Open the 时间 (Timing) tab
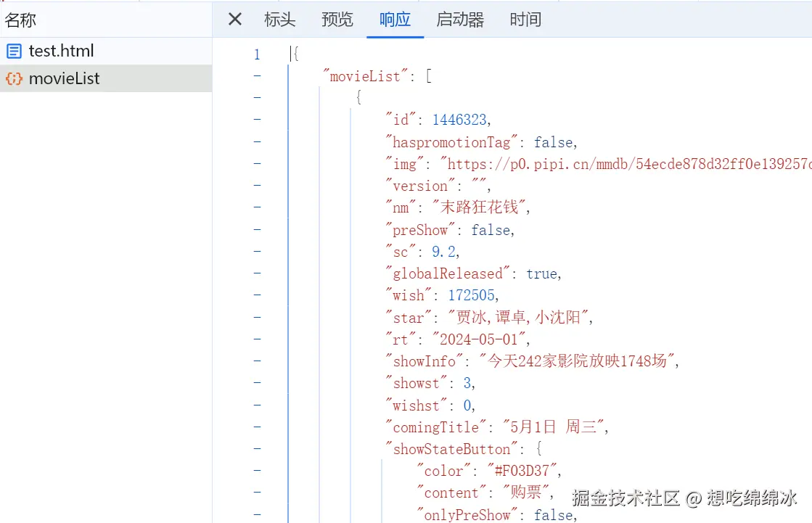The height and width of the screenshot is (523, 812). coord(525,20)
